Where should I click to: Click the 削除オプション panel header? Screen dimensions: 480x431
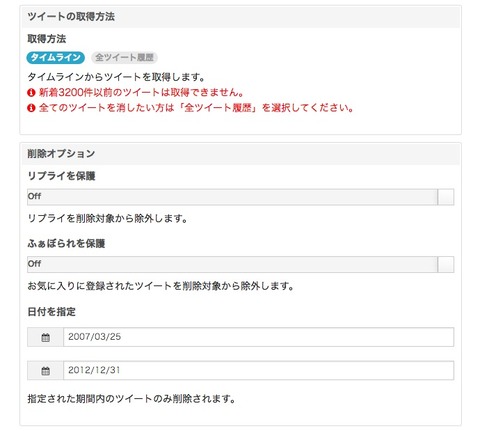pyautogui.click(x=241, y=154)
